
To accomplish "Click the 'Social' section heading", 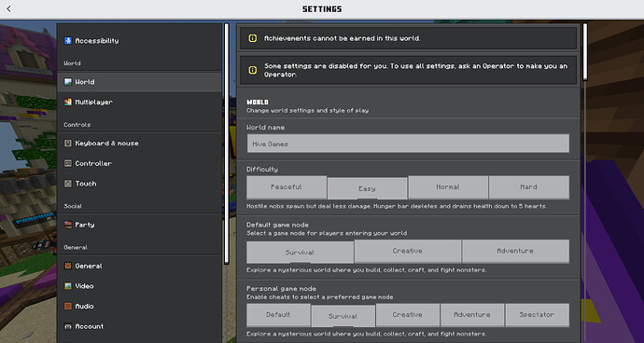I will pos(73,206).
